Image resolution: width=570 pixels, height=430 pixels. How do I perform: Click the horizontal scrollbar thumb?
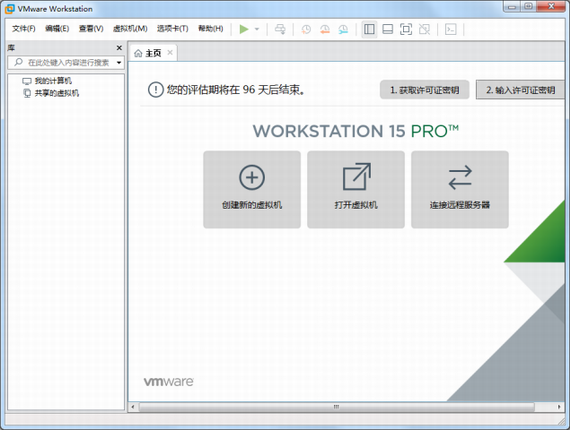pyautogui.click(x=336, y=407)
